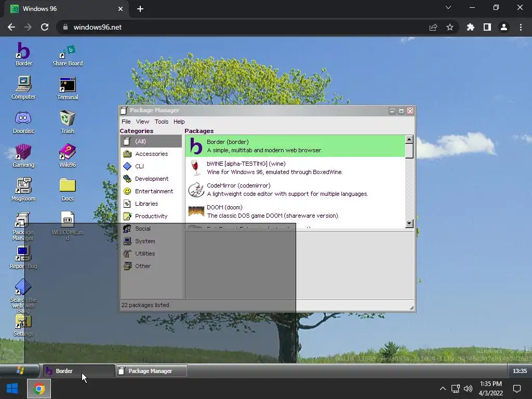Switch to Package Manager taskbar button
This screenshot has width=532, height=399.
tap(151, 371)
